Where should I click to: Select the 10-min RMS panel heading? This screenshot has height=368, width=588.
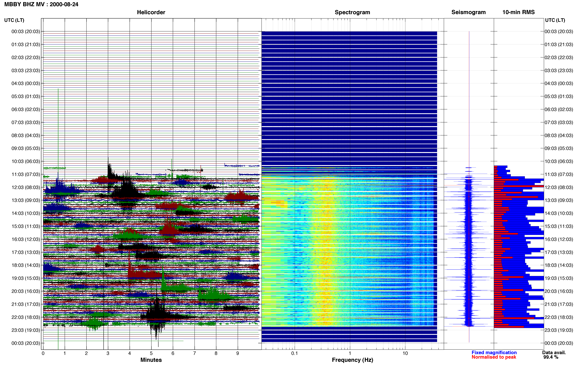click(518, 12)
